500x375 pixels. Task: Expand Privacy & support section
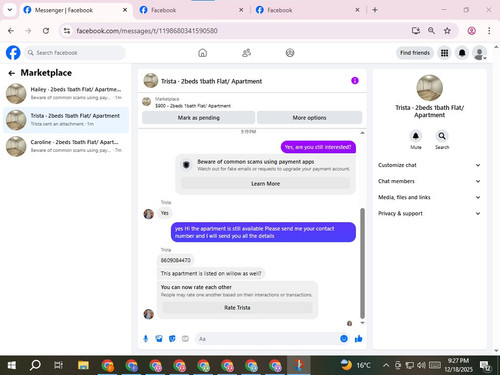[429, 213]
